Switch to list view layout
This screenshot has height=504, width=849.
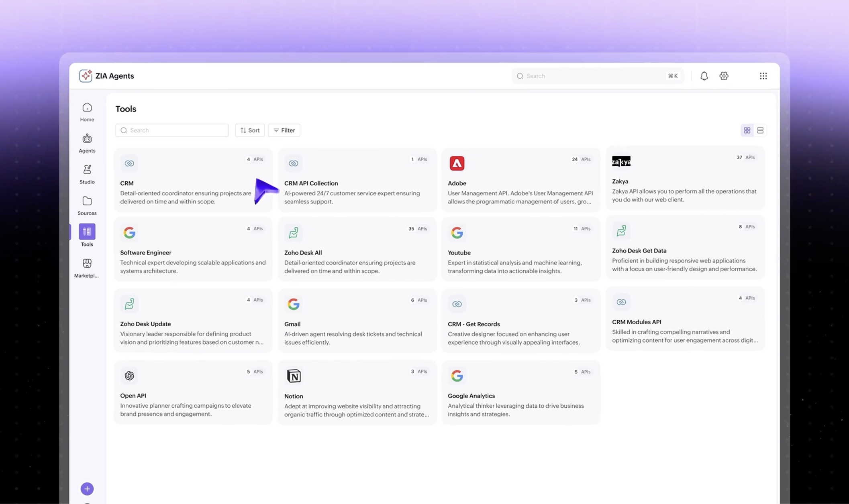tap(760, 130)
